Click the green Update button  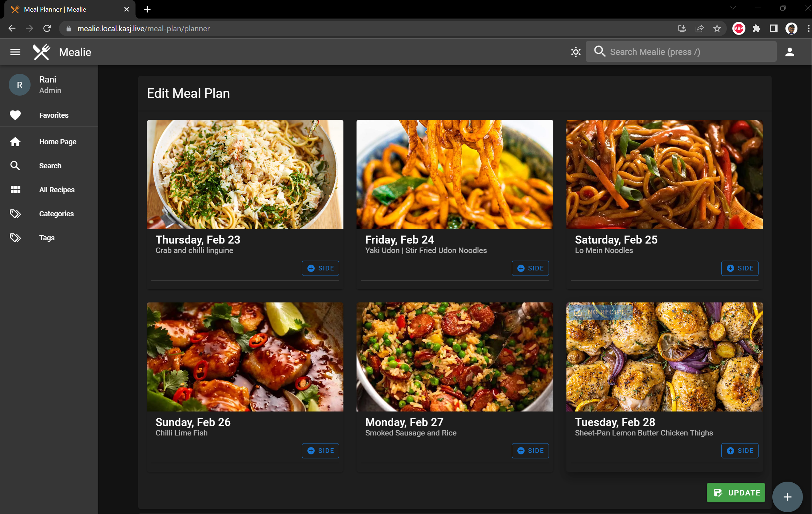[736, 493]
